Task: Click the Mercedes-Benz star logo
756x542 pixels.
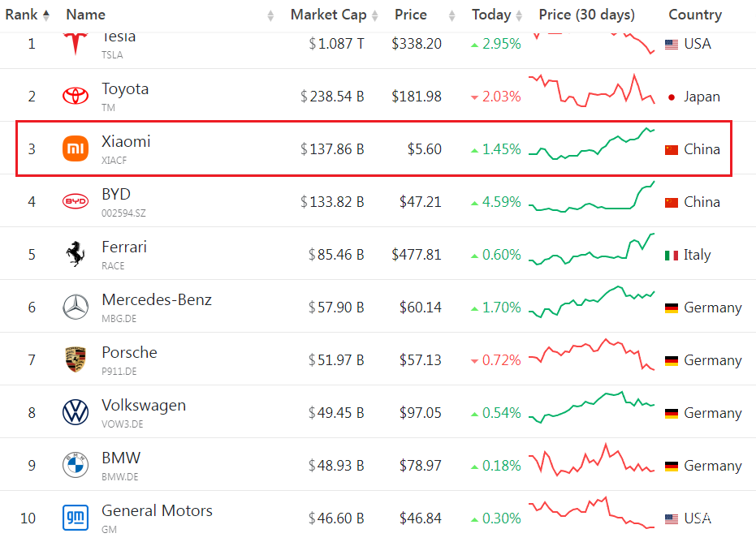Action: pyautogui.click(x=76, y=308)
